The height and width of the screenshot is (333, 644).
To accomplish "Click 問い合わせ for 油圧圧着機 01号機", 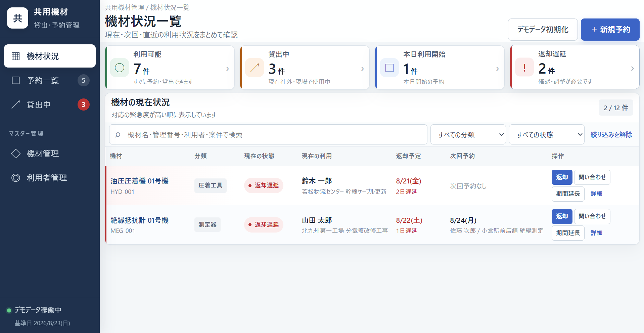I will (592, 177).
